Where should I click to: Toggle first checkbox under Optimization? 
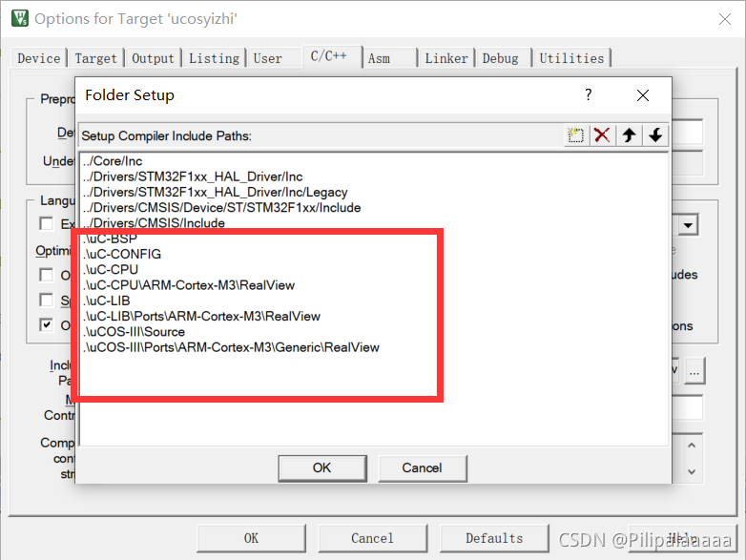(47, 275)
